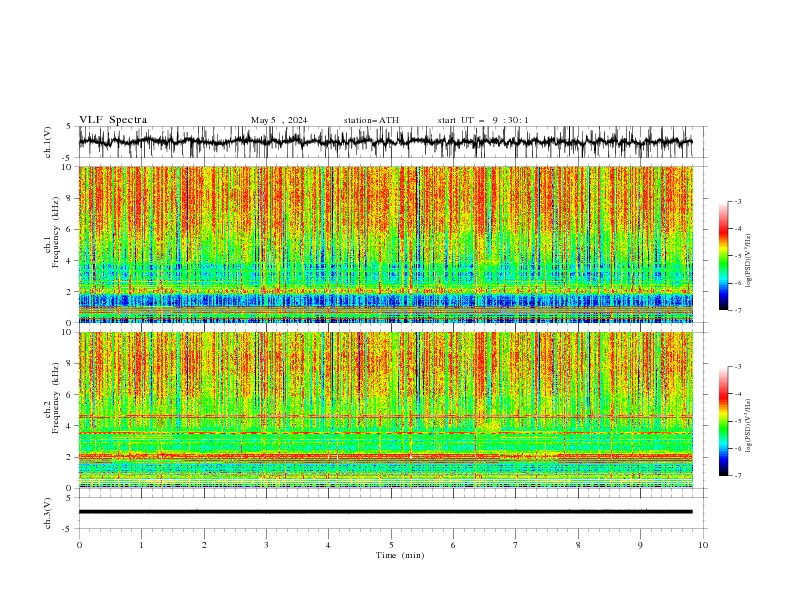Select the "ch.1 Frequency (kHz)" axis label
792x612 pixels.
tap(52, 244)
